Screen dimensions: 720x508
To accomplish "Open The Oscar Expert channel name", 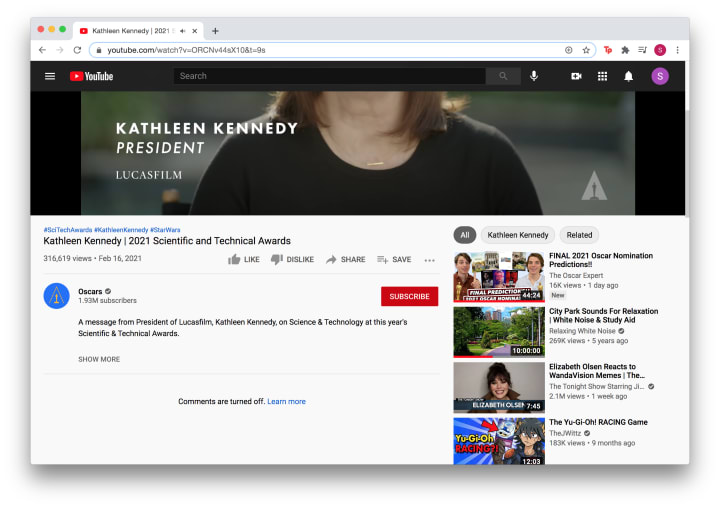I will [576, 276].
